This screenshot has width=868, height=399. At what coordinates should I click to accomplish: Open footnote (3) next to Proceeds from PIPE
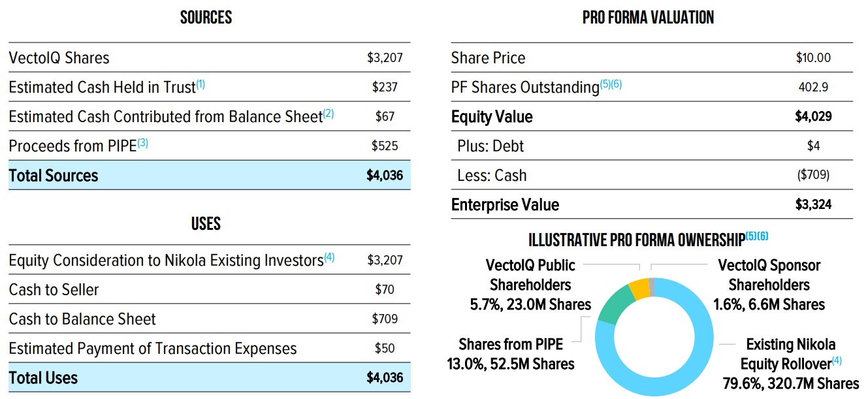142,143
